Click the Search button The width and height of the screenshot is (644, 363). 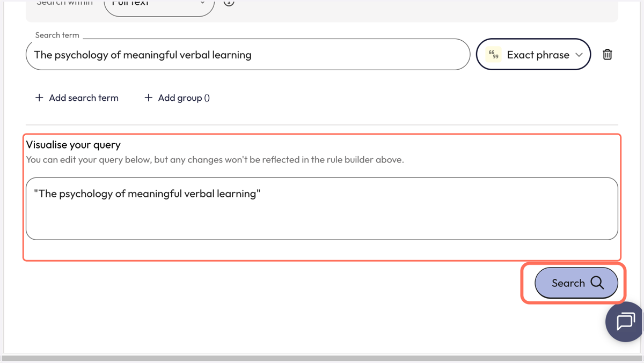point(576,283)
